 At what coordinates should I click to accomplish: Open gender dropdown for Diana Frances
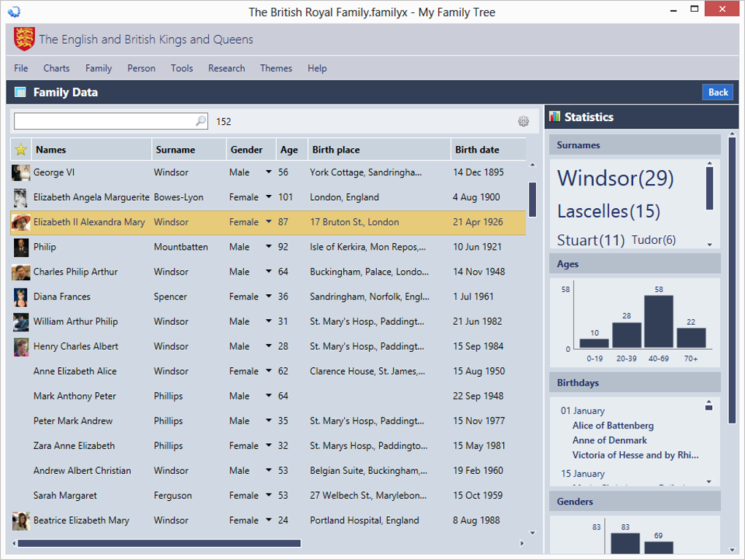point(269,296)
